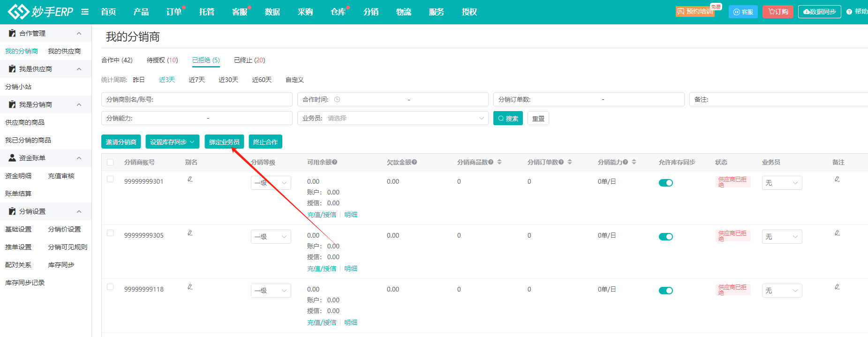This screenshot has height=337, width=868.
Task: Open the 仓库 top menu
Action: [x=338, y=12]
